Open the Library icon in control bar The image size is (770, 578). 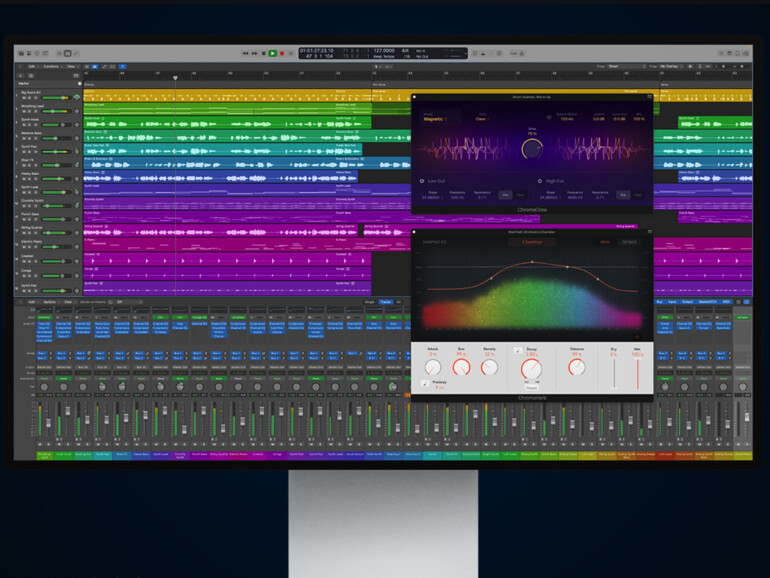[x=20, y=53]
